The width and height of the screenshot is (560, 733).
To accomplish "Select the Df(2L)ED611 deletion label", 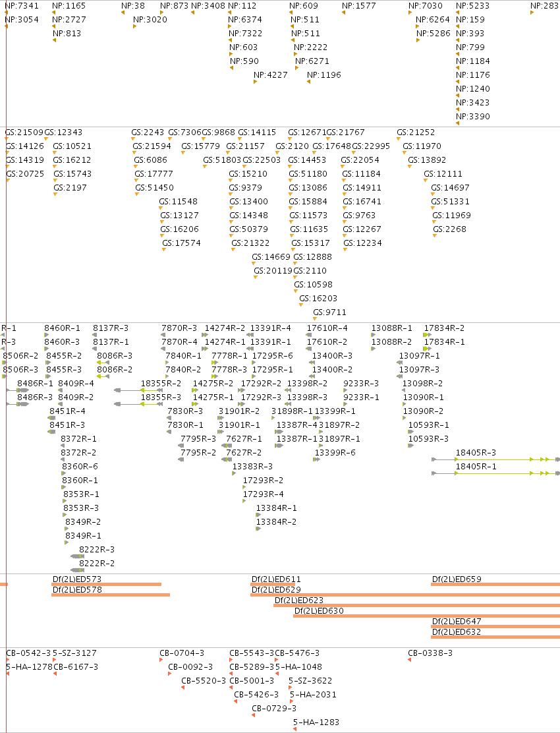I will [x=276, y=579].
